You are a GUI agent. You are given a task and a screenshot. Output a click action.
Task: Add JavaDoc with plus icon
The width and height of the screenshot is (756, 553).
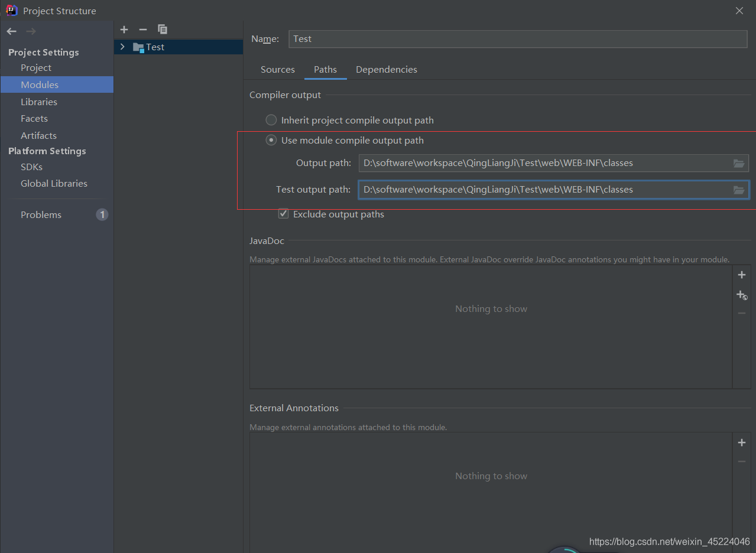point(742,275)
